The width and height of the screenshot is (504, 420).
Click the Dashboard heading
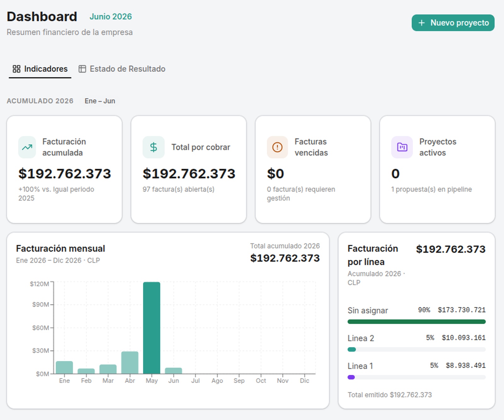[42, 17]
